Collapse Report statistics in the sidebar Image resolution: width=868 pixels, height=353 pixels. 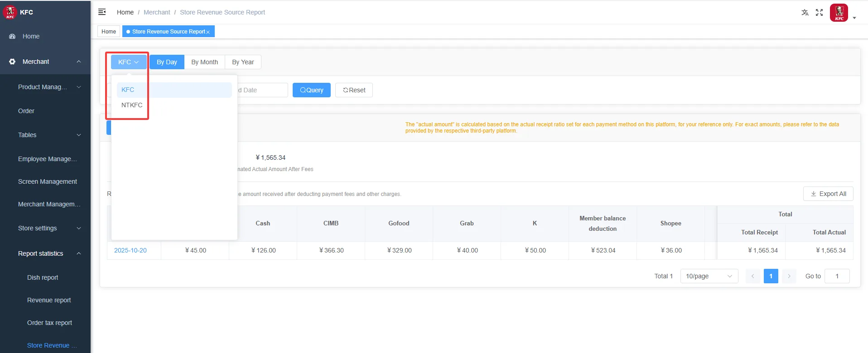(45, 253)
